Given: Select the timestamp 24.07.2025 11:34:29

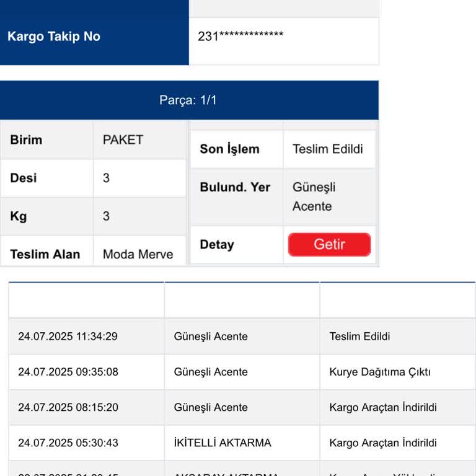Looking at the screenshot, I should click(x=68, y=337).
